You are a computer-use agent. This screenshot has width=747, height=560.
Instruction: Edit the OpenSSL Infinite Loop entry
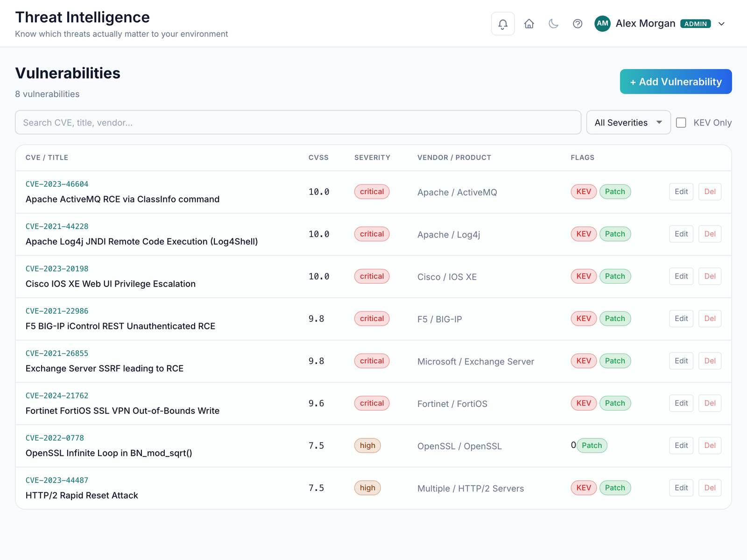[681, 446]
